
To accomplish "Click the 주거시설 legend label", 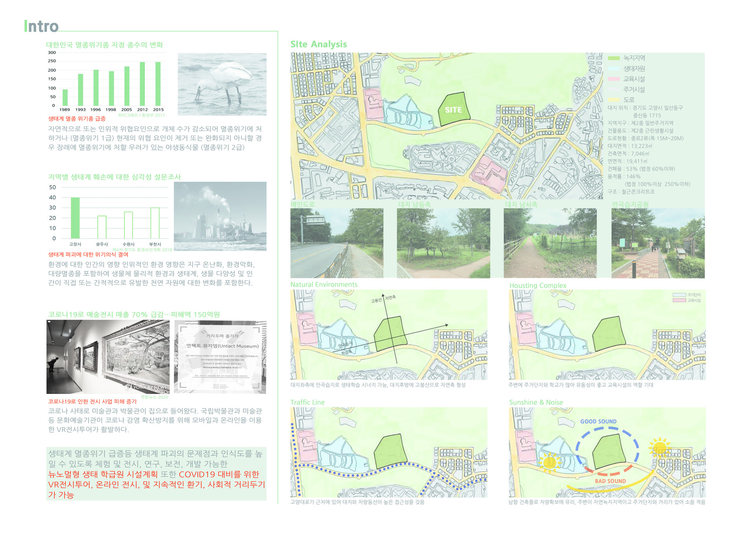I will pyautogui.click(x=634, y=89).
